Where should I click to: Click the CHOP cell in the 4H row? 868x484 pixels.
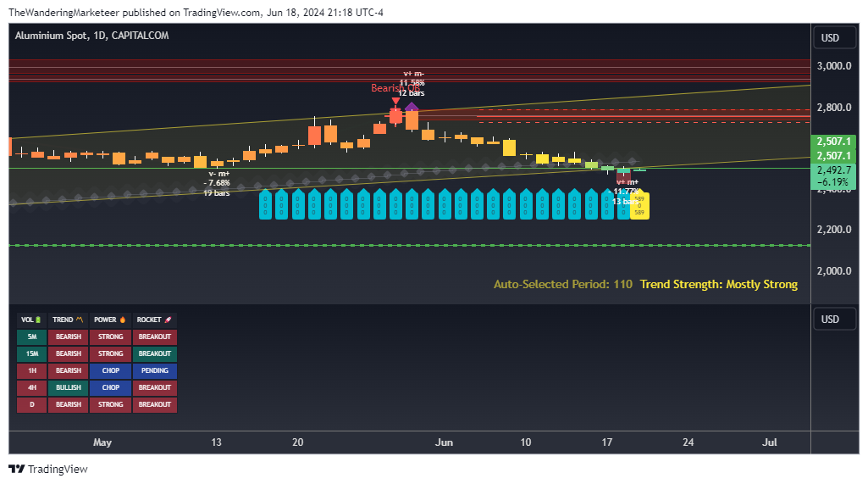110,387
